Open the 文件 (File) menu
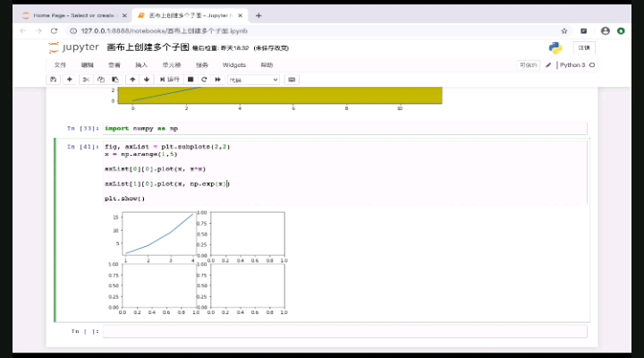 coord(60,65)
